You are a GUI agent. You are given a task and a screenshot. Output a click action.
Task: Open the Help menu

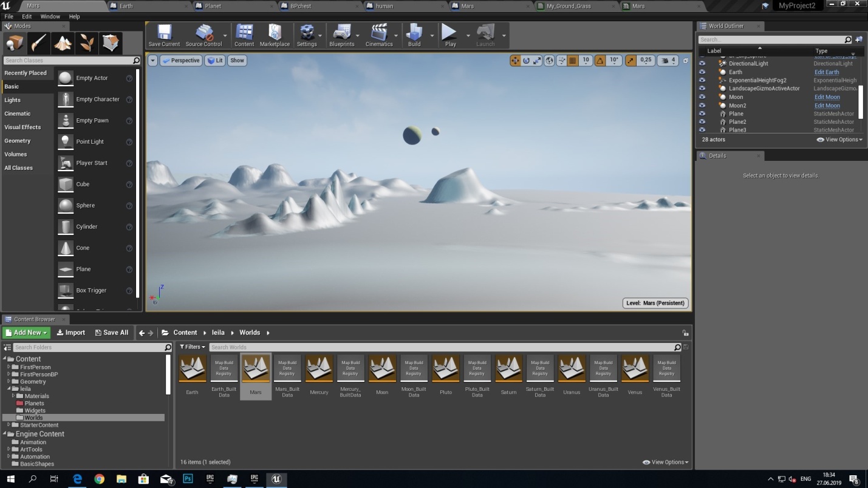click(x=74, y=16)
